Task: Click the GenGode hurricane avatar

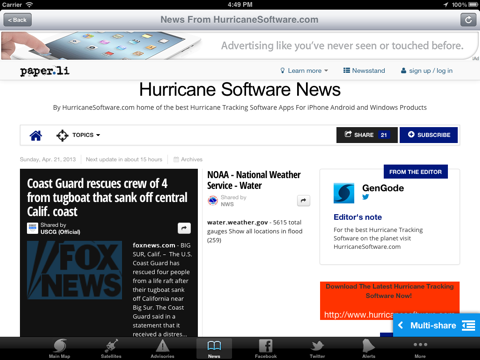Action: (x=344, y=193)
